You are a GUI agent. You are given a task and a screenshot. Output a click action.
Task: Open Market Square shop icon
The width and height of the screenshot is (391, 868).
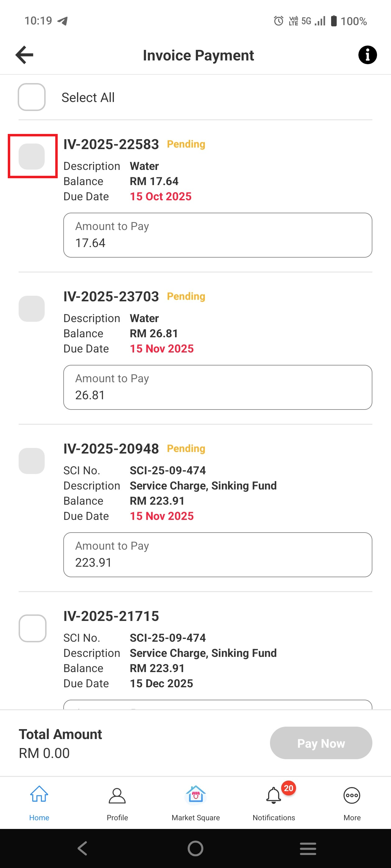click(x=196, y=795)
